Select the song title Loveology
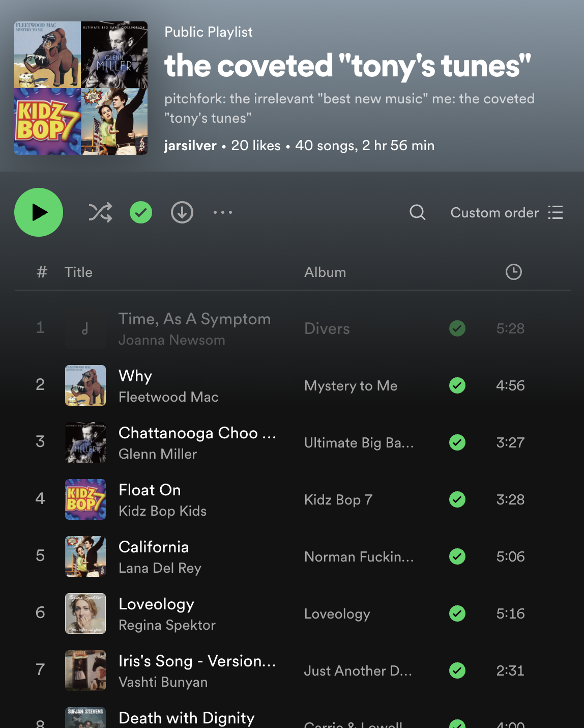Screen dimensions: 584x728 (x=156, y=604)
